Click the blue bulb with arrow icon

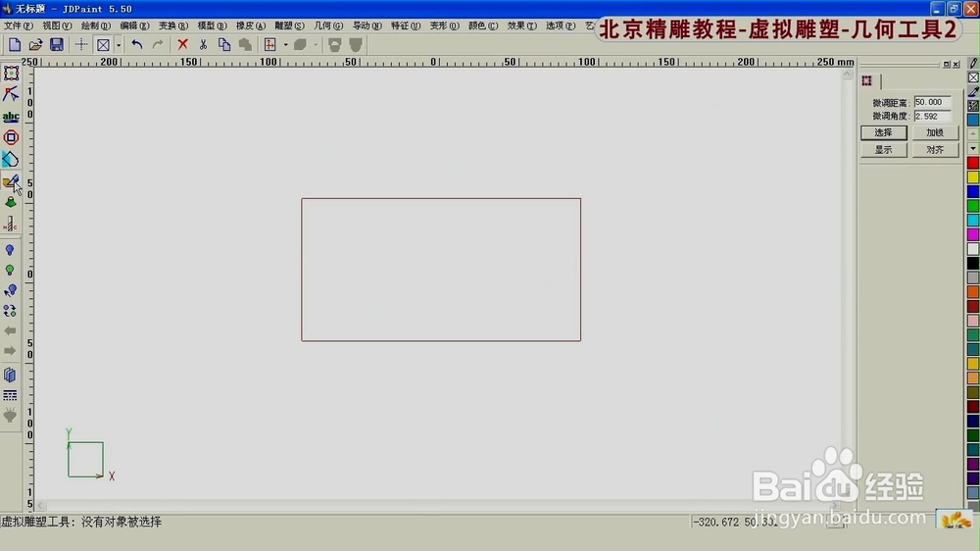point(10,290)
